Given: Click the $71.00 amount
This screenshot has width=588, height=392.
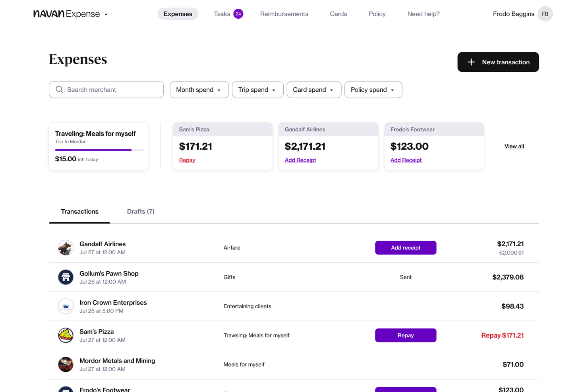Looking at the screenshot, I should click(513, 365).
